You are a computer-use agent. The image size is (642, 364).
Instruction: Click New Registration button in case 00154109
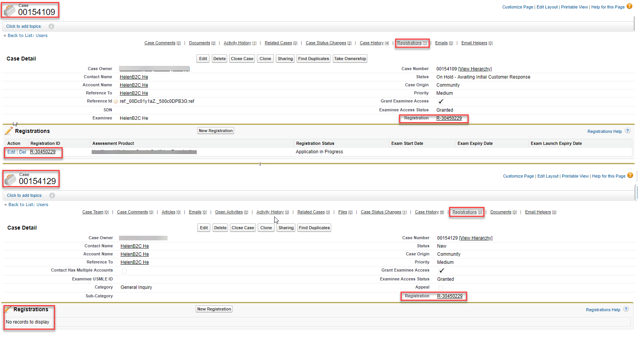click(216, 131)
